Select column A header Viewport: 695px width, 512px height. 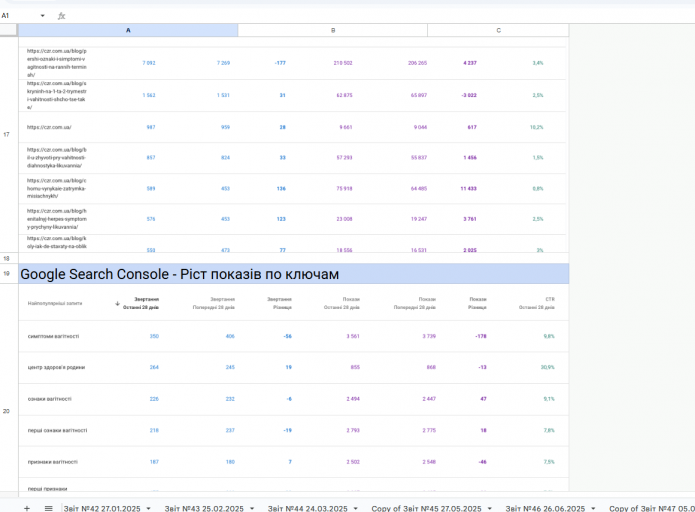click(x=128, y=30)
